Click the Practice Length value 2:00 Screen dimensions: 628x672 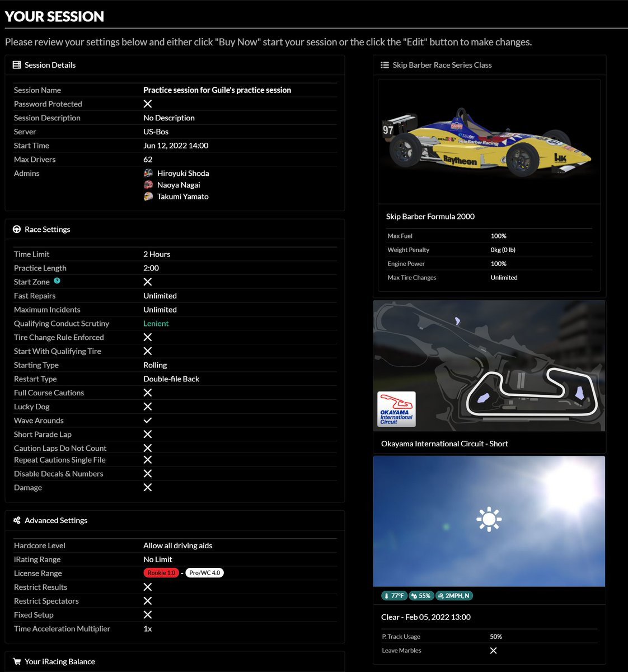pos(151,268)
